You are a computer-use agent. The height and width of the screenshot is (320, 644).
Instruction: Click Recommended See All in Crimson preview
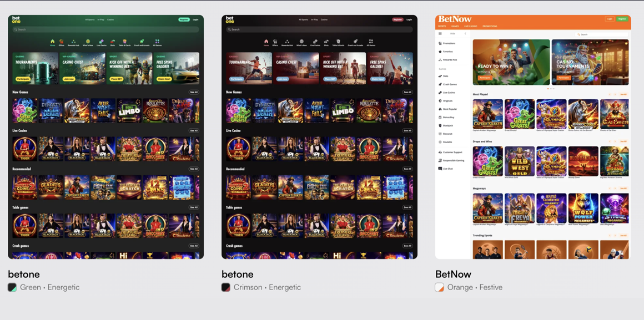(407, 169)
